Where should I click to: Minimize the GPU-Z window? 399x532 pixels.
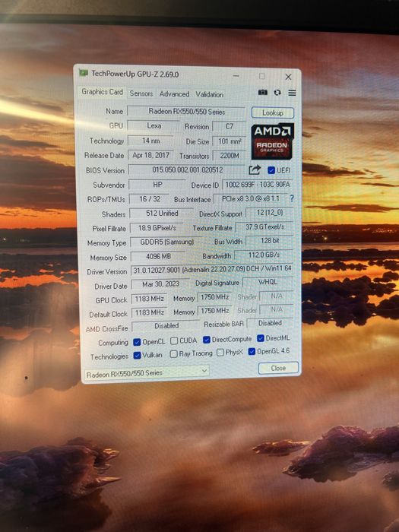click(x=236, y=76)
